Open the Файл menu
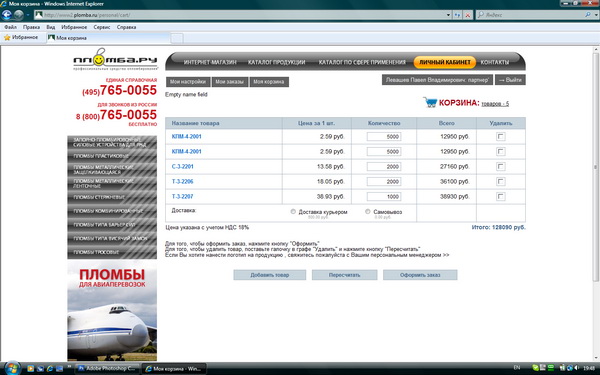 (x=10, y=27)
